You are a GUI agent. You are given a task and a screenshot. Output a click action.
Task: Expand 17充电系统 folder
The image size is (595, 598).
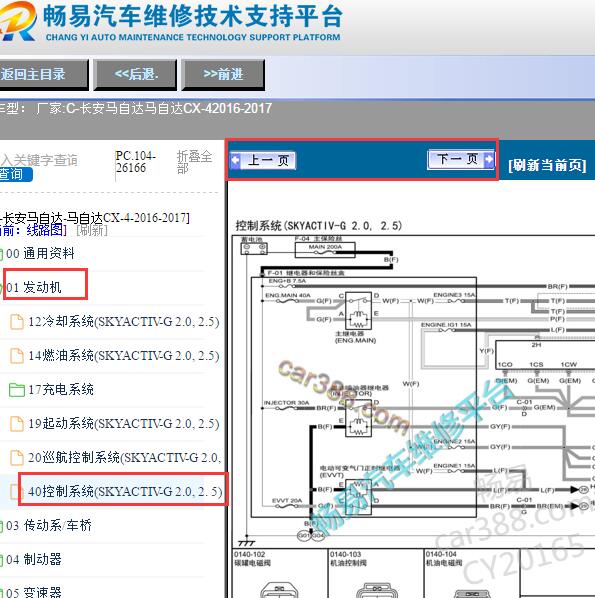(61, 389)
